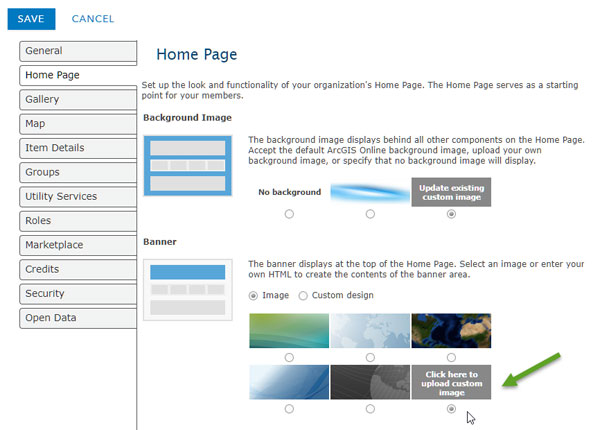This screenshot has height=430, width=600.
Task: Go to the Credits tab
Action: pyautogui.click(x=78, y=269)
